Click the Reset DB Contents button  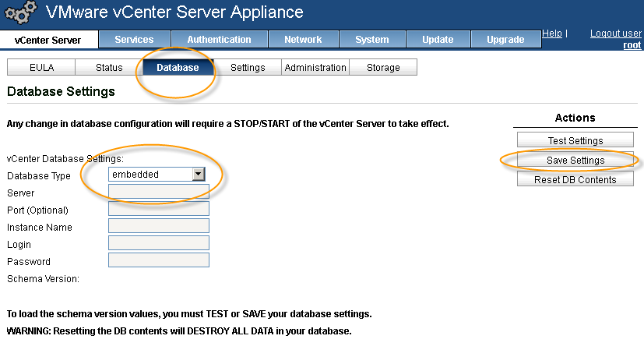pos(575,179)
